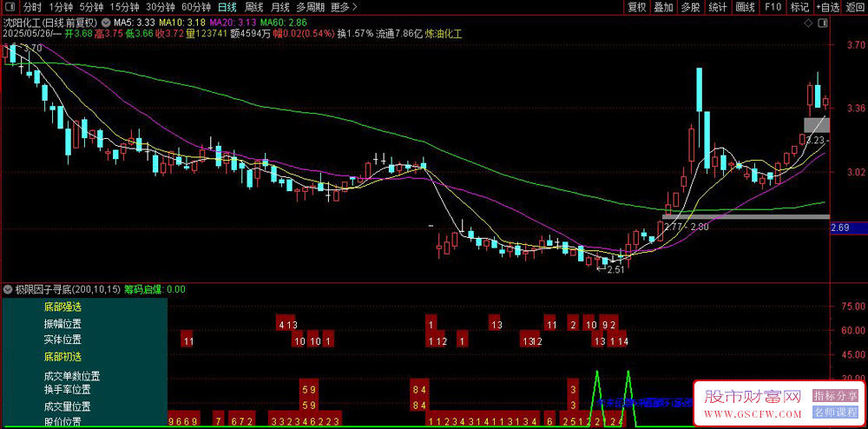Screen dimensions: 868x429
Task: Click the 炼油化工 sector label
Action: 444,34
